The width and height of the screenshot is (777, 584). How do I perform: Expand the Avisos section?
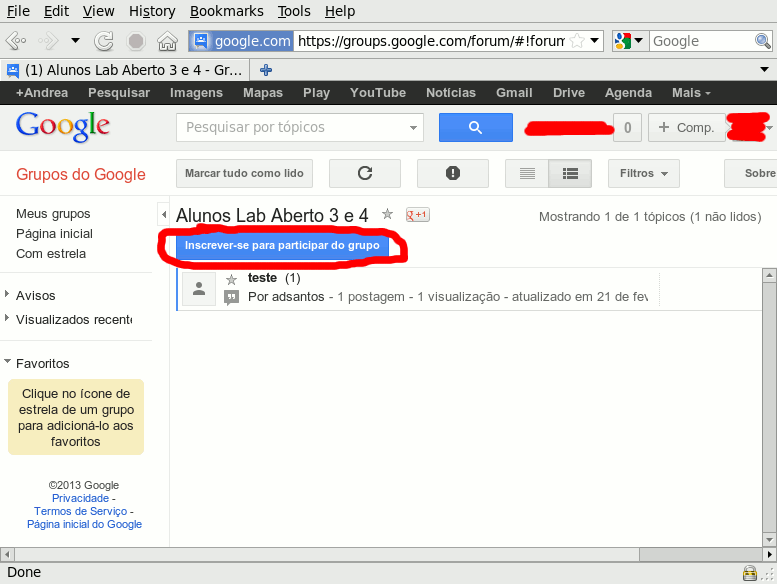click(x=7, y=294)
